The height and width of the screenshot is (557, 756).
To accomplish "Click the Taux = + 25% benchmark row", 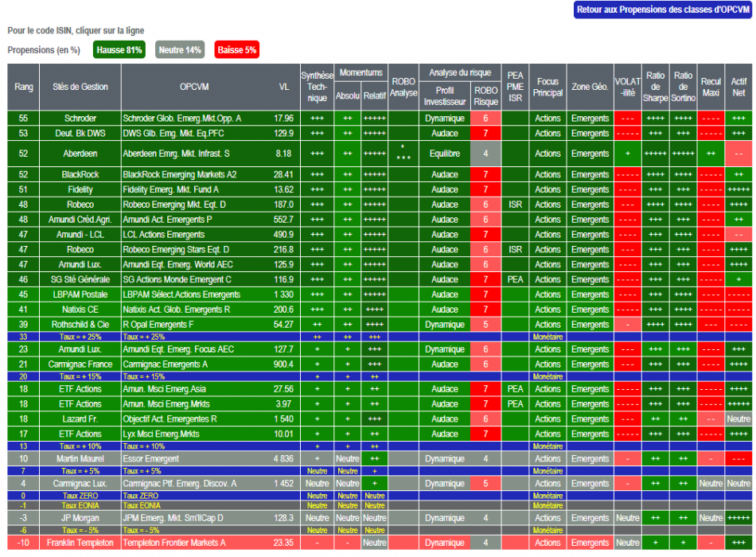I will (x=380, y=337).
